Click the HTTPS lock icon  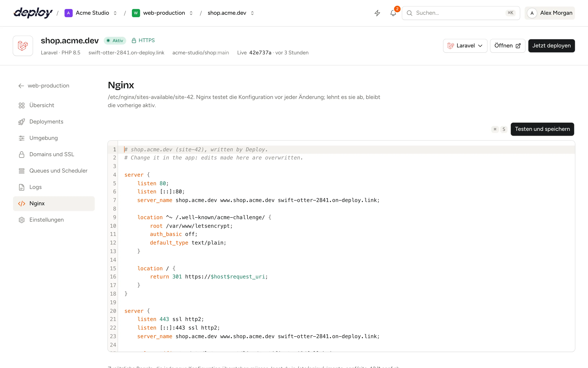(x=134, y=40)
